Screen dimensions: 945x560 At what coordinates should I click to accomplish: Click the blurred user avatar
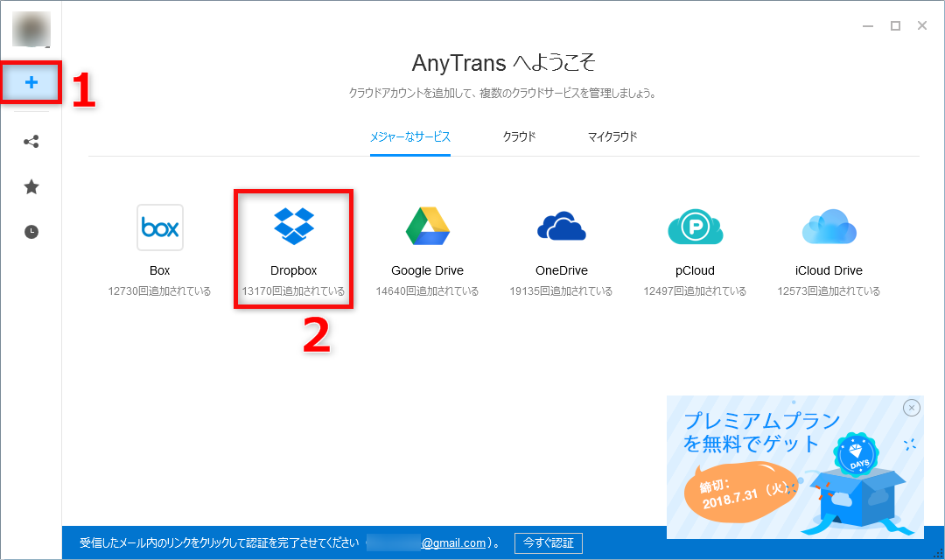pos(31,28)
